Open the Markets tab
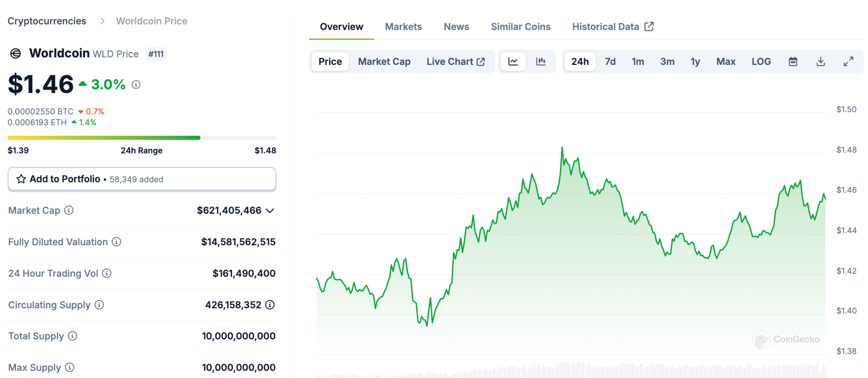 pos(403,27)
